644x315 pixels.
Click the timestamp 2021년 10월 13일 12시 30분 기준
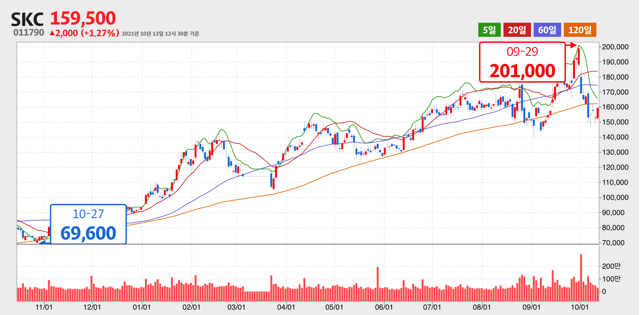(160, 34)
